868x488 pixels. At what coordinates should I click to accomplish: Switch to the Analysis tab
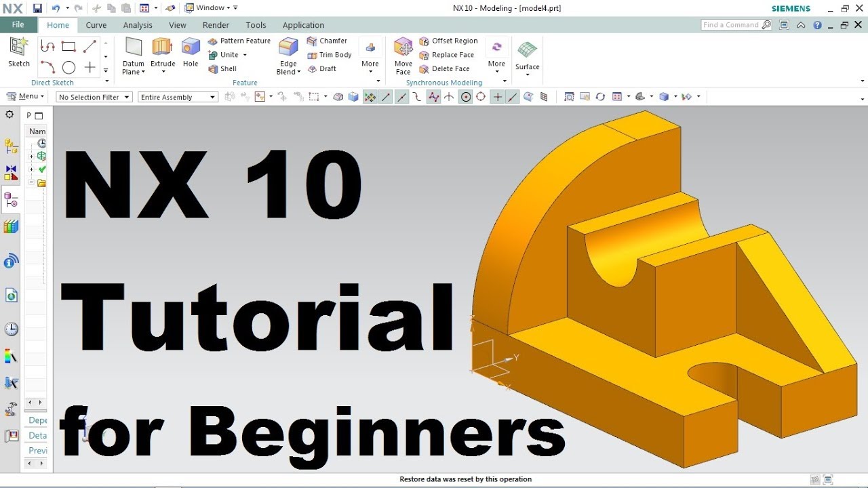pos(138,25)
